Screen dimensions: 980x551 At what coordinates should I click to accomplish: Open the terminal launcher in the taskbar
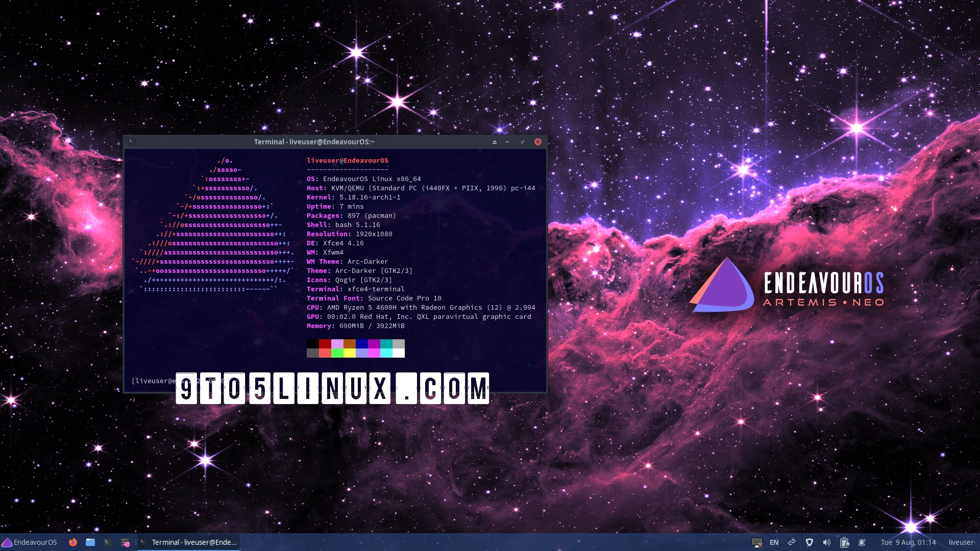click(x=108, y=542)
